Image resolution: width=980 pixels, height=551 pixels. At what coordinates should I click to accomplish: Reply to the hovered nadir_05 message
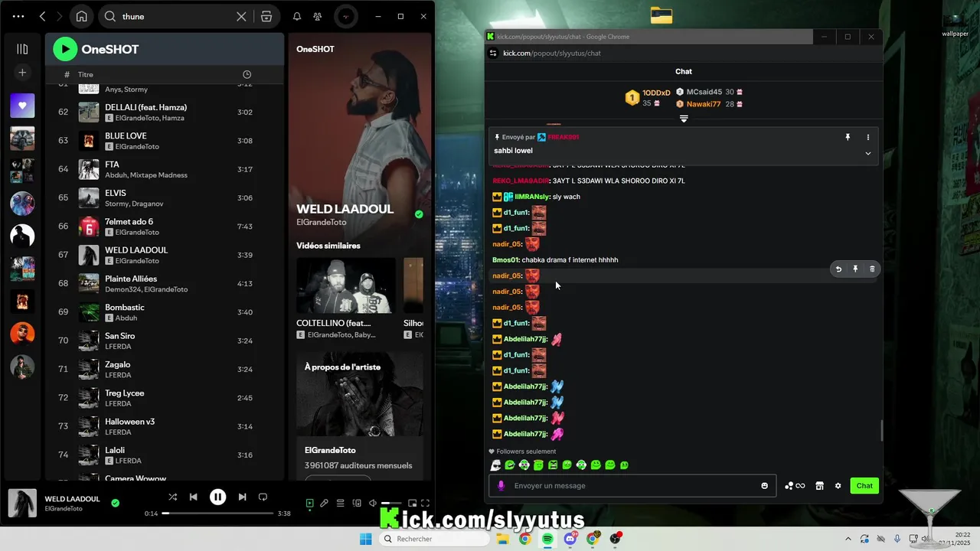pos(838,269)
